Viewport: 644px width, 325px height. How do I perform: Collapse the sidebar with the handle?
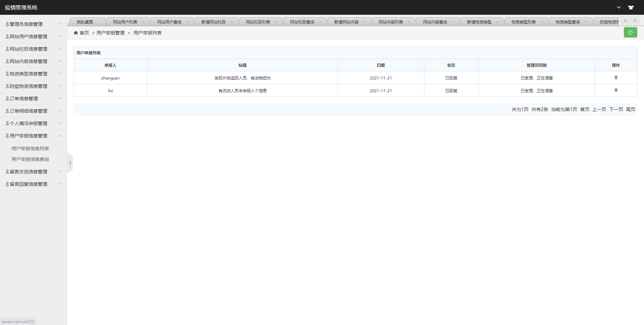point(70,163)
